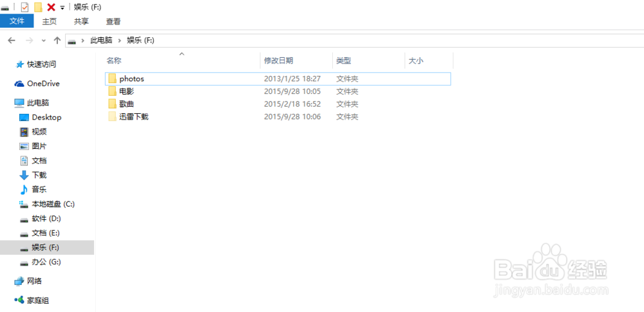644x312 pixels.
Task: Click the 图片 picture icon in sidebar
Action: (x=24, y=146)
